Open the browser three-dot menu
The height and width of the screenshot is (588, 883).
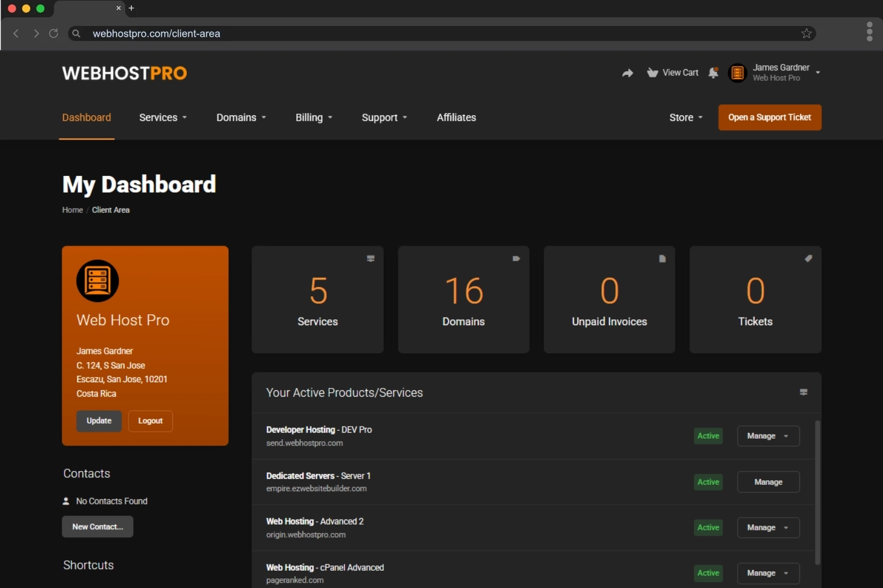(x=870, y=32)
